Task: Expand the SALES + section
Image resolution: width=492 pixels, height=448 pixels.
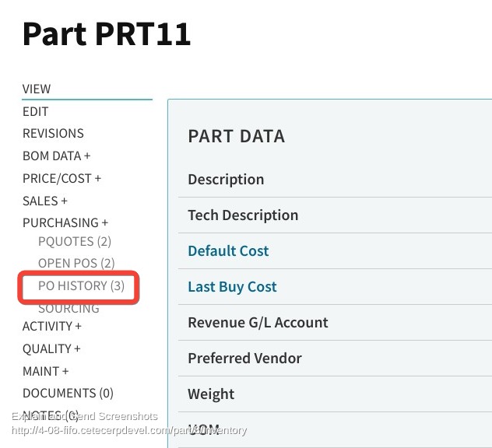Action: (45, 201)
